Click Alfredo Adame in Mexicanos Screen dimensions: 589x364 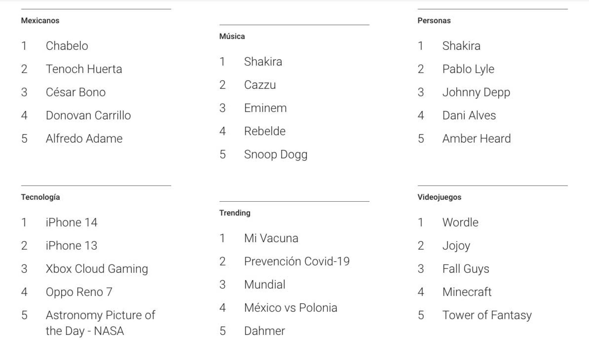tap(84, 139)
